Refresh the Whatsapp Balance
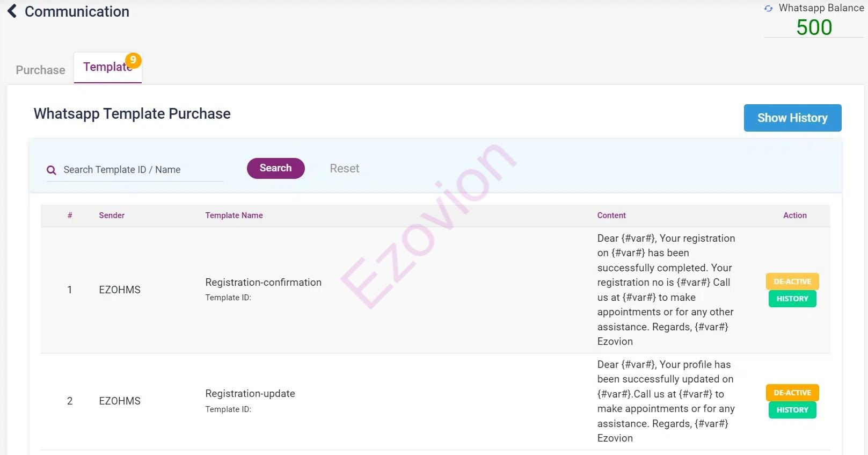Image resolution: width=868 pixels, height=455 pixels. 768,9
